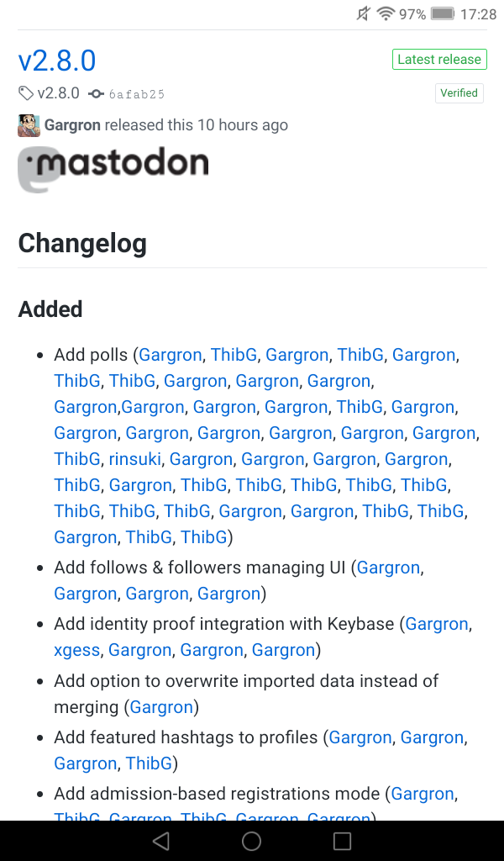Tap the Verified badge
504x861 pixels.
(459, 93)
